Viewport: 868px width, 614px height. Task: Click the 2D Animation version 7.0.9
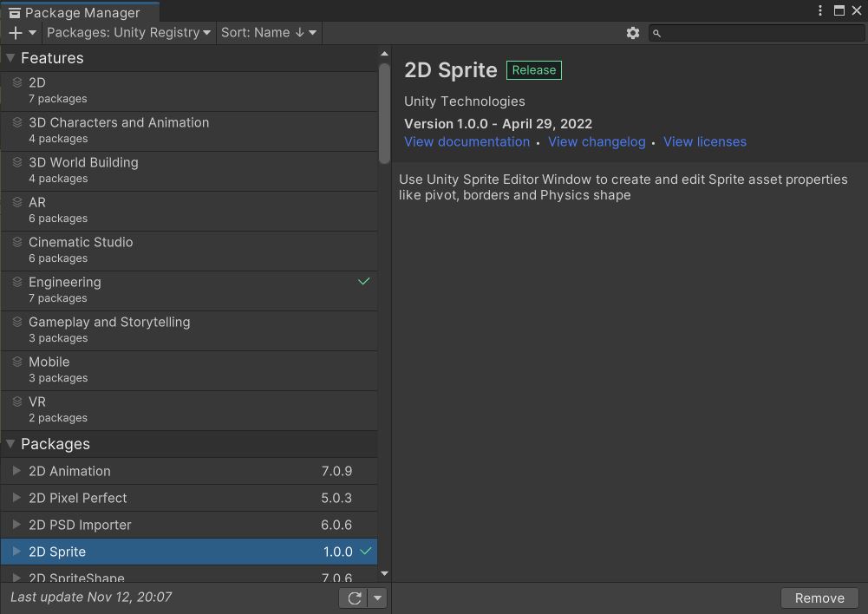[336, 471]
